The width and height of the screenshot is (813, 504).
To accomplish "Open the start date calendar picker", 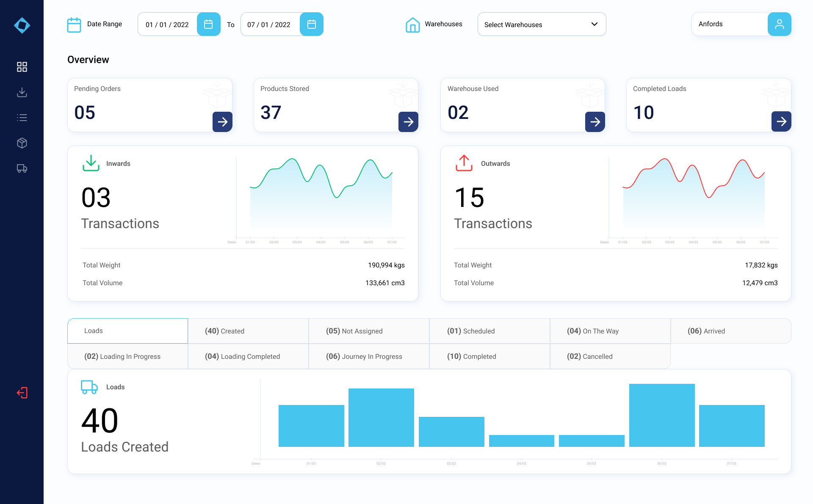I will tap(208, 24).
